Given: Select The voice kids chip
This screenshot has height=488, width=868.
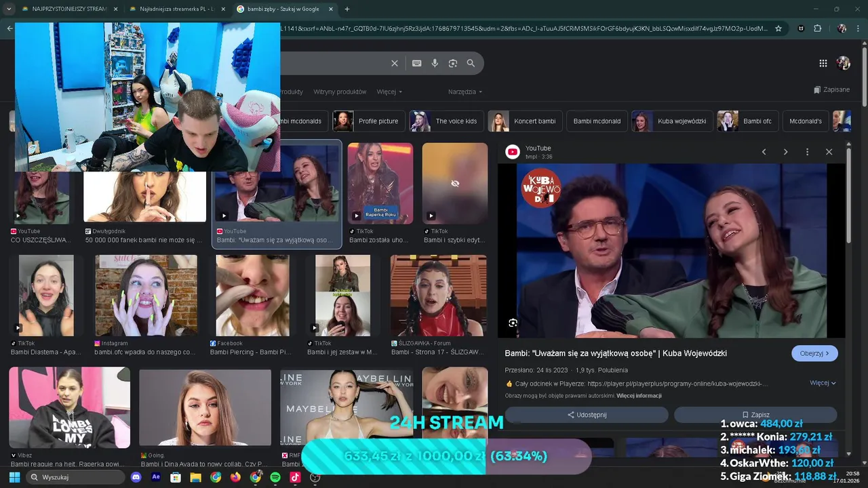Looking at the screenshot, I should point(446,121).
